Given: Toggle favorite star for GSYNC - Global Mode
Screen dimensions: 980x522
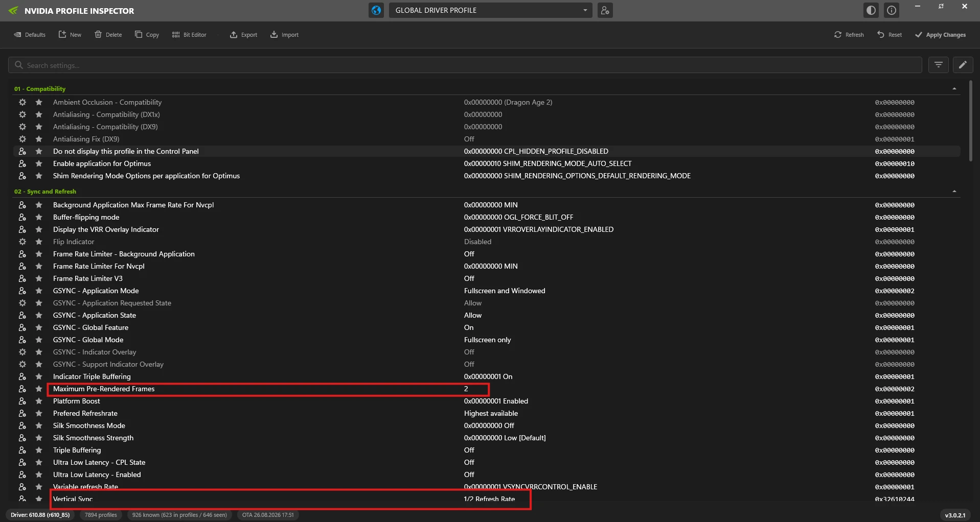Looking at the screenshot, I should pos(39,340).
